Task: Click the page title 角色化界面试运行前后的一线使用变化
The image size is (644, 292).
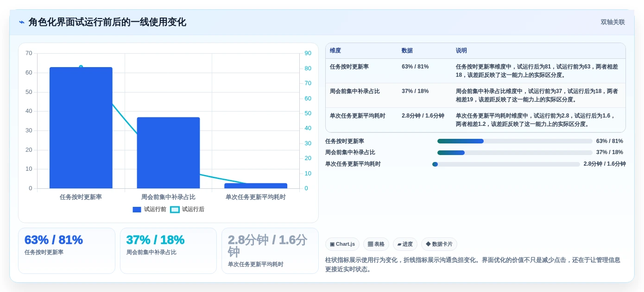Action: click(x=107, y=22)
